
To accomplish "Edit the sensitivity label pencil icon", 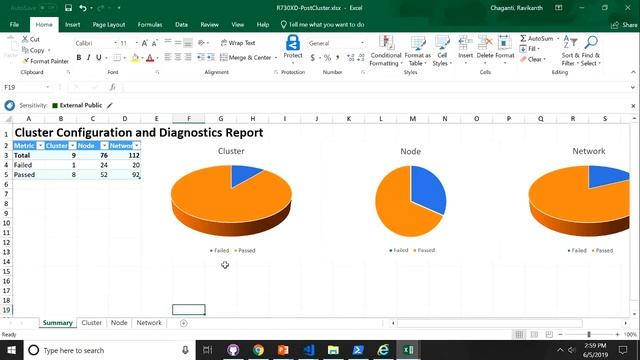I will 109,105.
